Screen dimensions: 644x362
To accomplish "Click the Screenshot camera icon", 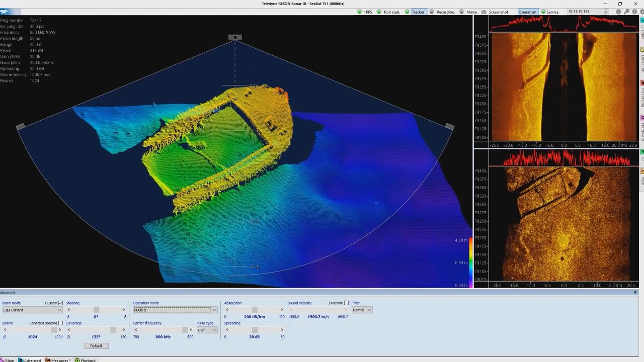I will (484, 12).
